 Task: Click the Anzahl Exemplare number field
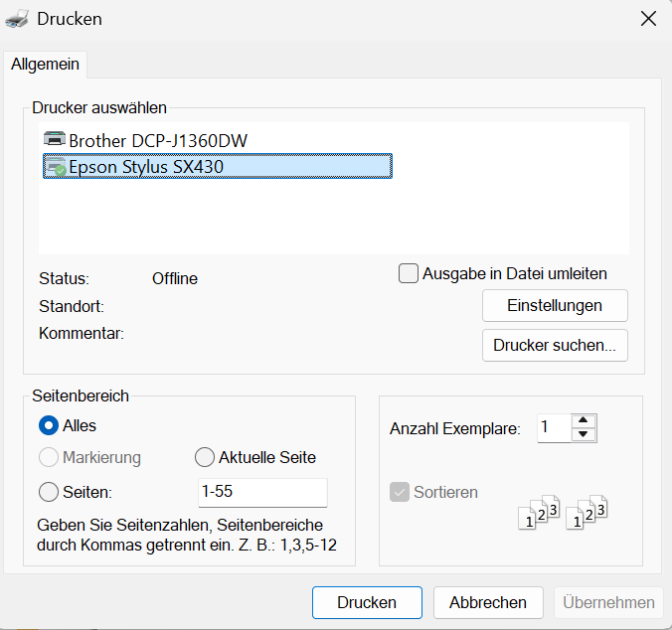[x=554, y=428]
